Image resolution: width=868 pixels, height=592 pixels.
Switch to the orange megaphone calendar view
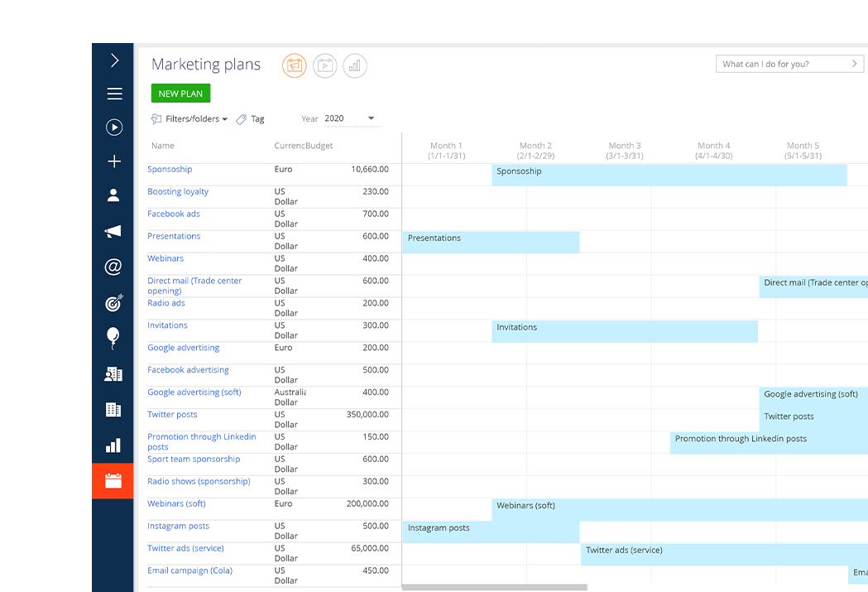tap(295, 65)
